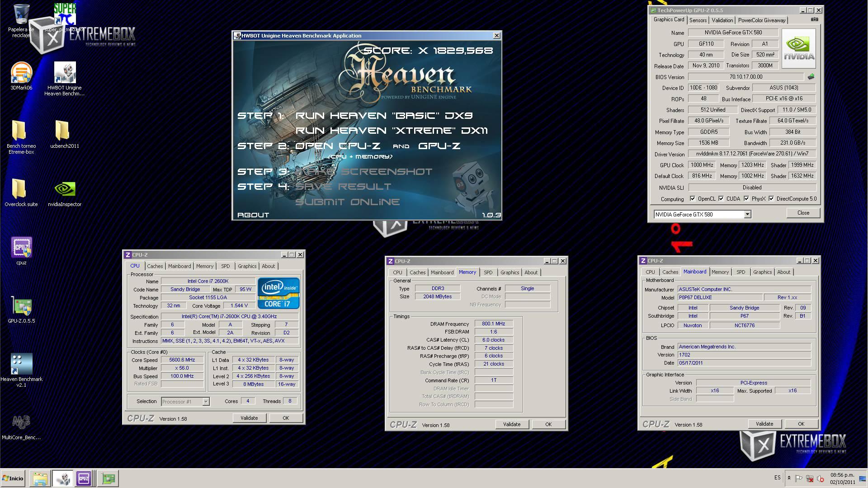This screenshot has height=488, width=868.
Task: Click Validate in left CPU-Z window
Action: [x=249, y=418]
